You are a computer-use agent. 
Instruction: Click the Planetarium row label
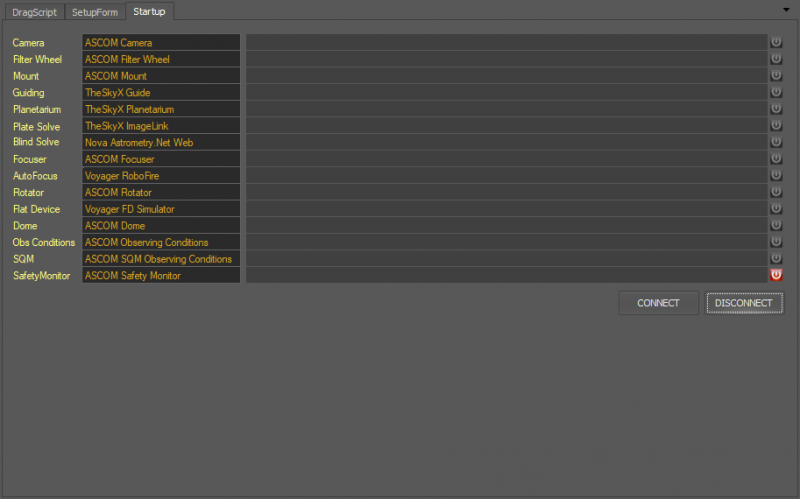click(x=37, y=109)
